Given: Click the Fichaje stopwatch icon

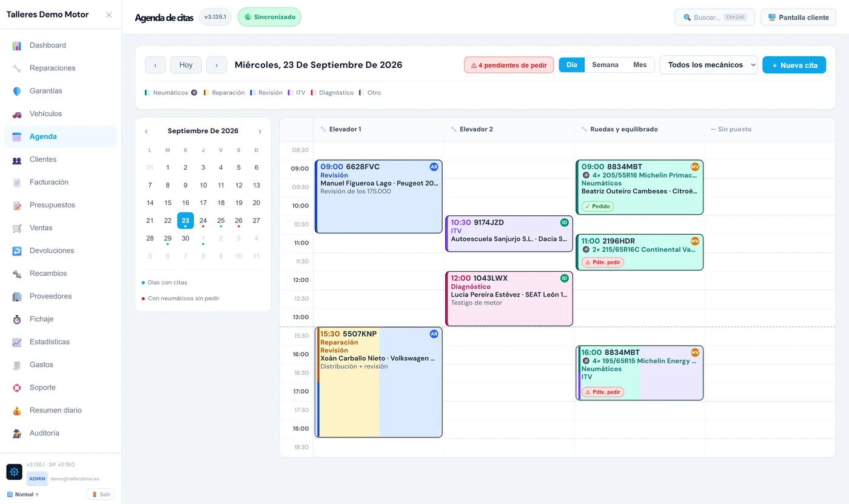Looking at the screenshot, I should click(17, 319).
